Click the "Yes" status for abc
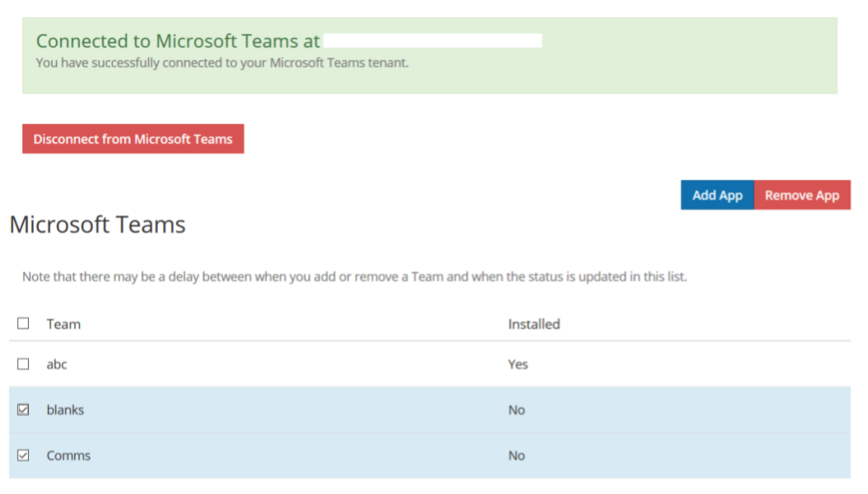This screenshot has width=868, height=494. pyautogui.click(x=518, y=364)
